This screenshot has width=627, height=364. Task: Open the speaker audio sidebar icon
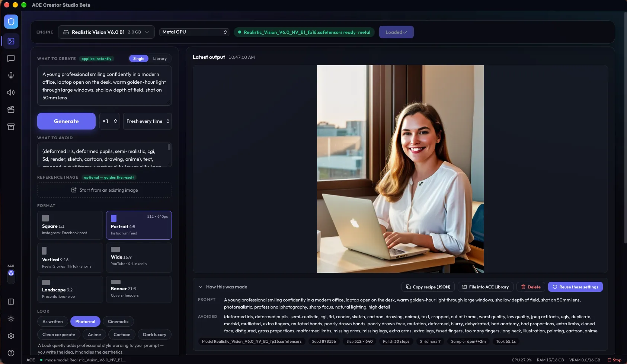click(11, 92)
